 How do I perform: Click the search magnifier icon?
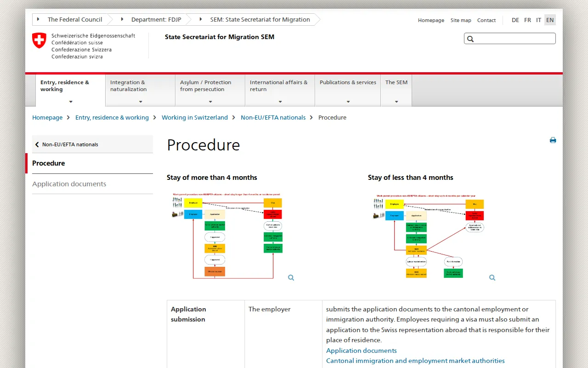[x=470, y=39]
